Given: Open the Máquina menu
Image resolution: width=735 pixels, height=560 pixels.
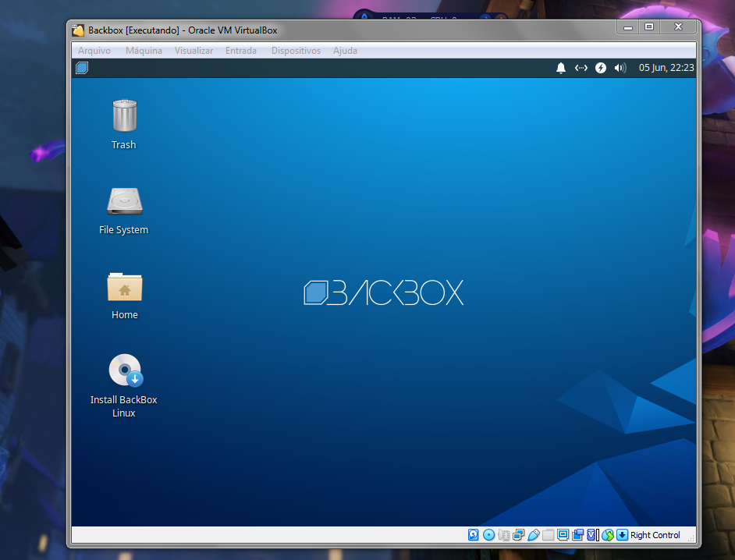Looking at the screenshot, I should 144,51.
